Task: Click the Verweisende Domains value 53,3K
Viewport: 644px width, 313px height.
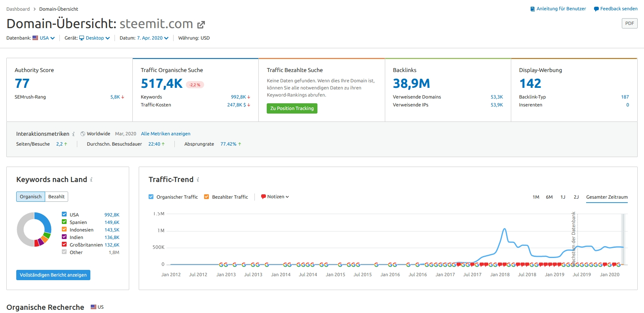Action: pyautogui.click(x=497, y=97)
